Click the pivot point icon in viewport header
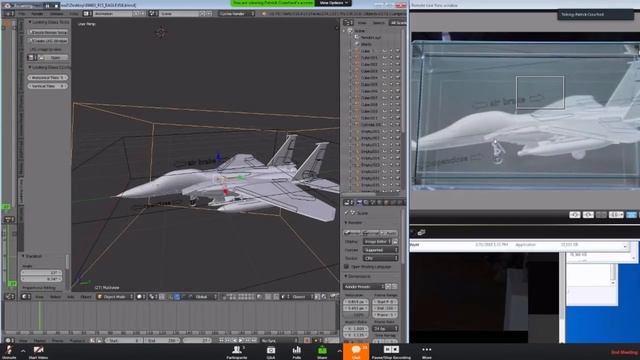This screenshot has height=360, width=640. coord(153,297)
